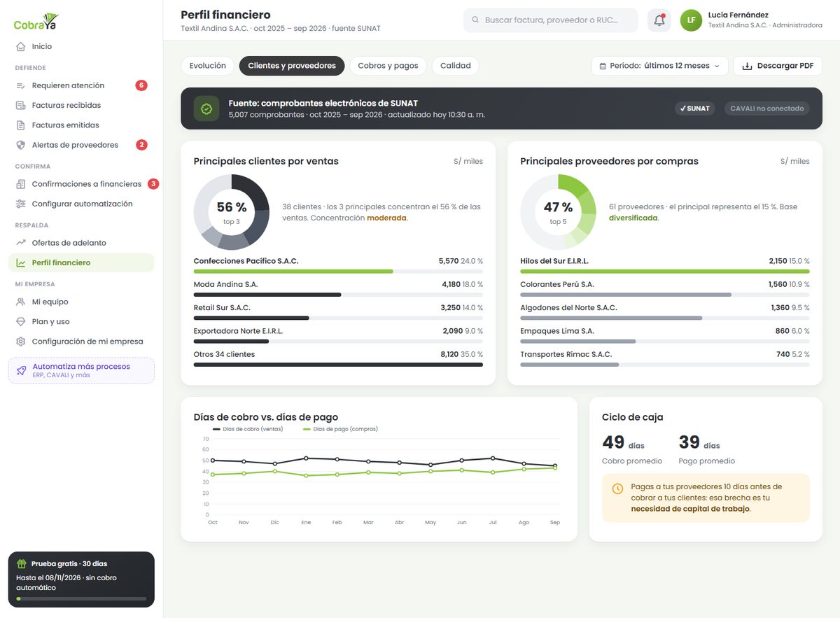The width and height of the screenshot is (840, 618).
Task: Click the Otros 34 clientes row
Action: pyautogui.click(x=338, y=359)
